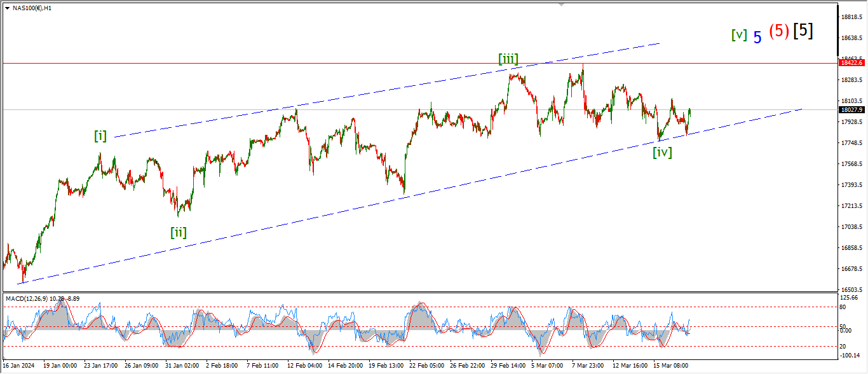Click the NAS100(€),H1 chart title

[34, 8]
